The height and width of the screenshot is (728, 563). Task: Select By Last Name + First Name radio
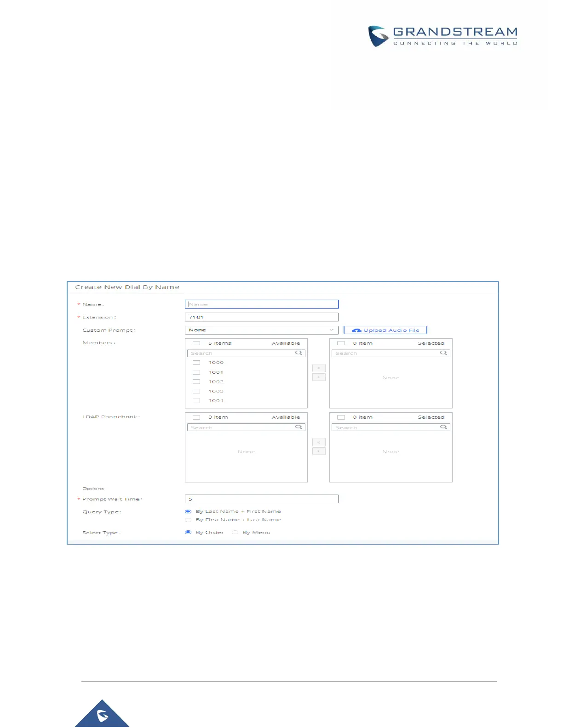[x=188, y=512]
